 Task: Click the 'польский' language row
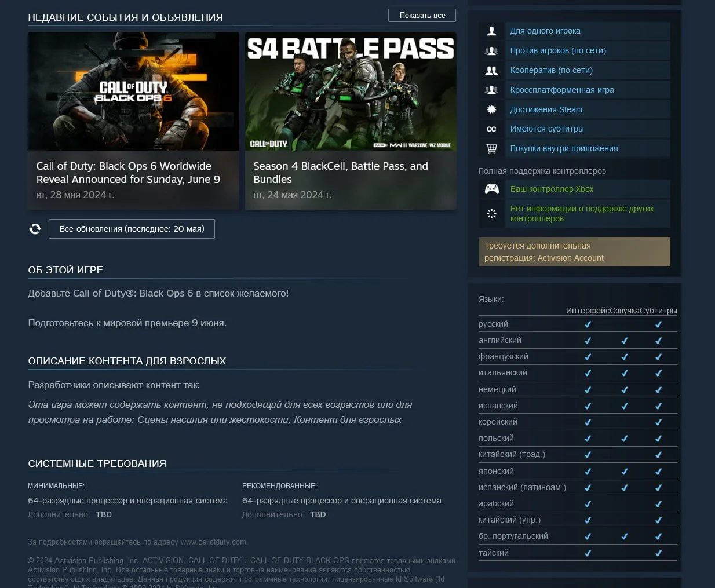(x=578, y=439)
